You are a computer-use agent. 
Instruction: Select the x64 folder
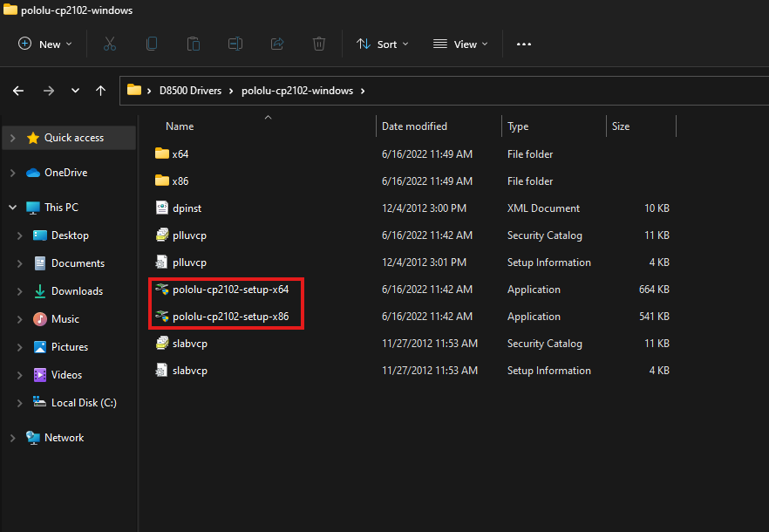(x=180, y=154)
